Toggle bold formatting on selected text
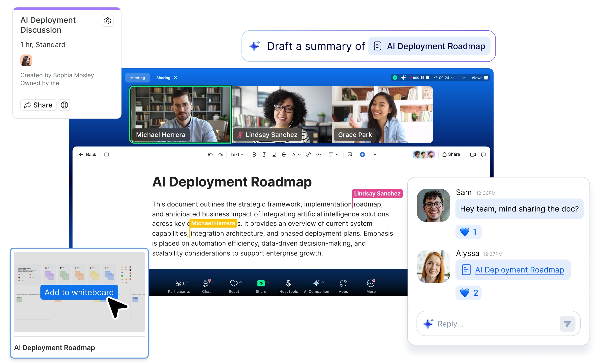This screenshot has width=604, height=364. pos(254,154)
